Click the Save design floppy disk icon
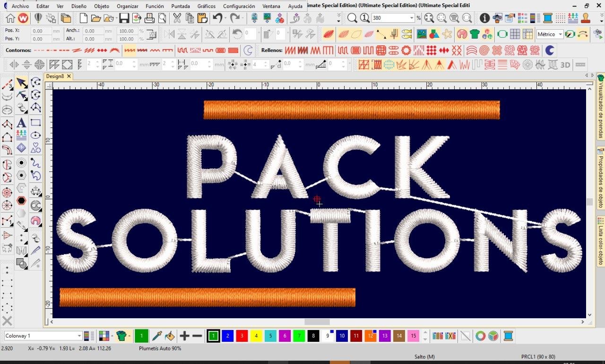 click(x=124, y=18)
